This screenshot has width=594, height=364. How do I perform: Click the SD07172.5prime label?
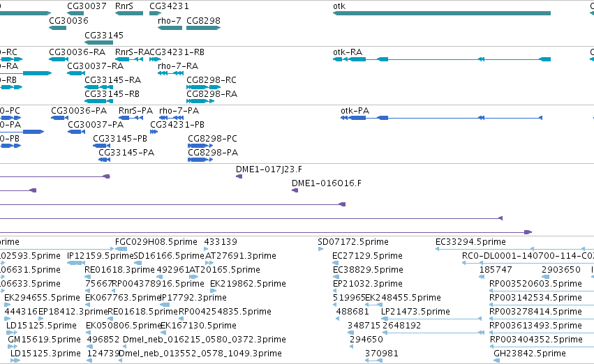tap(353, 242)
